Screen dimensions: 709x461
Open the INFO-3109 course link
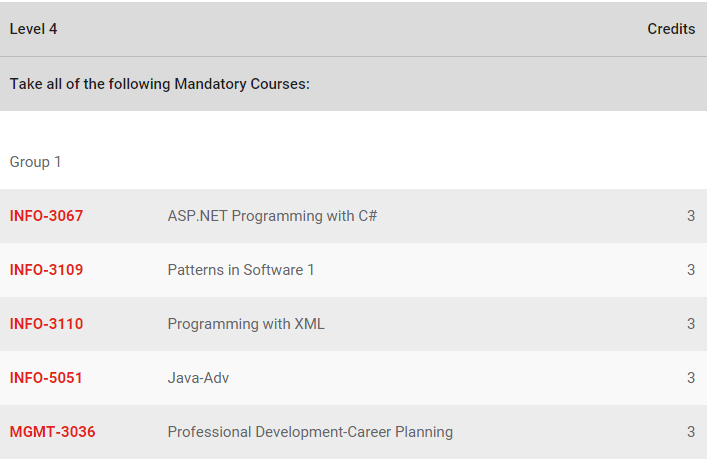pos(46,270)
